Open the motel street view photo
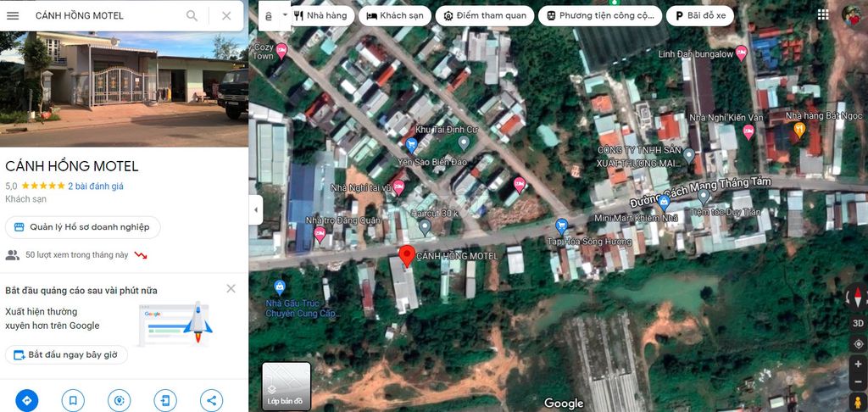 point(124,89)
